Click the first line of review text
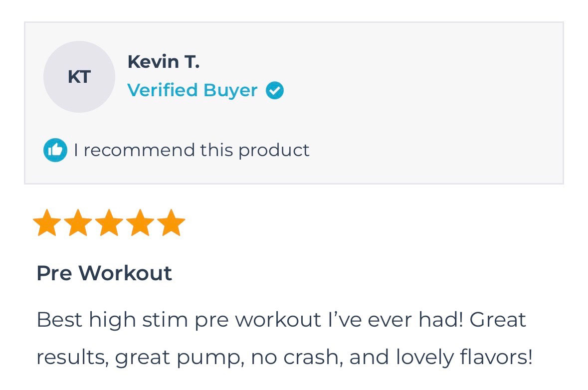The width and height of the screenshot is (588, 390). (281, 319)
